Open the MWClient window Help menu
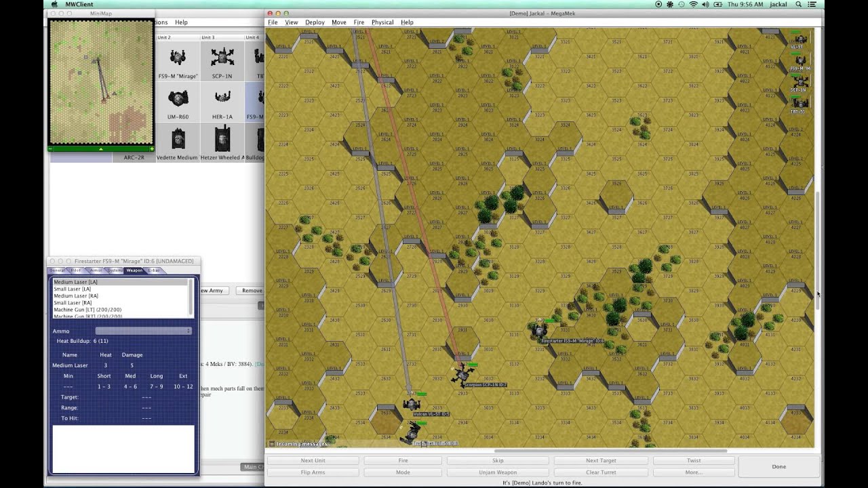This screenshot has height=488, width=868. 181,22
